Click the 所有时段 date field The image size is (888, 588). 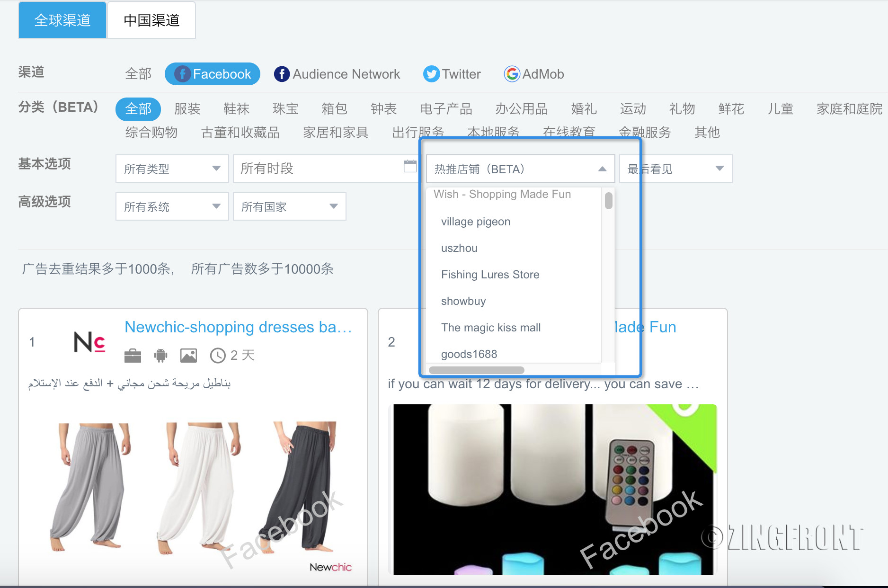point(327,169)
